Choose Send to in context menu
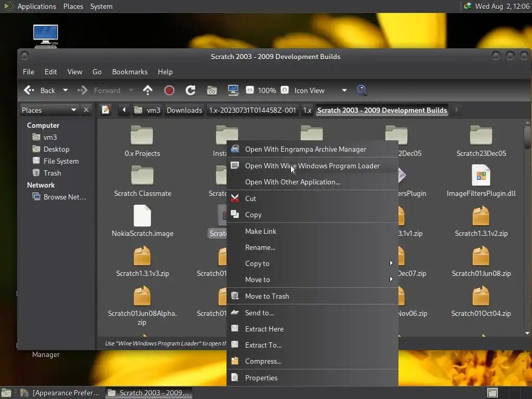Image resolution: width=532 pixels, height=399 pixels. tap(312, 313)
